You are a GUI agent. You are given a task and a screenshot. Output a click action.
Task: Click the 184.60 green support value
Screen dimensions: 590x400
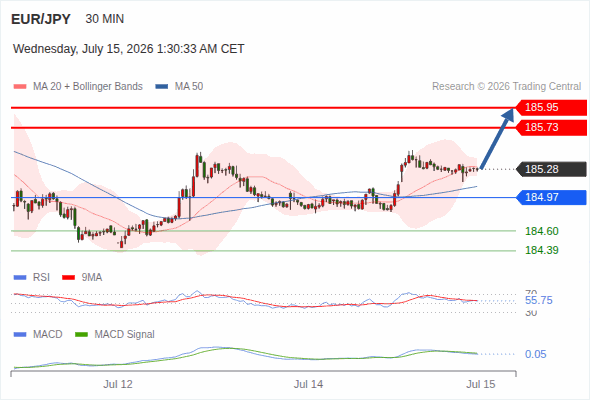click(x=542, y=231)
